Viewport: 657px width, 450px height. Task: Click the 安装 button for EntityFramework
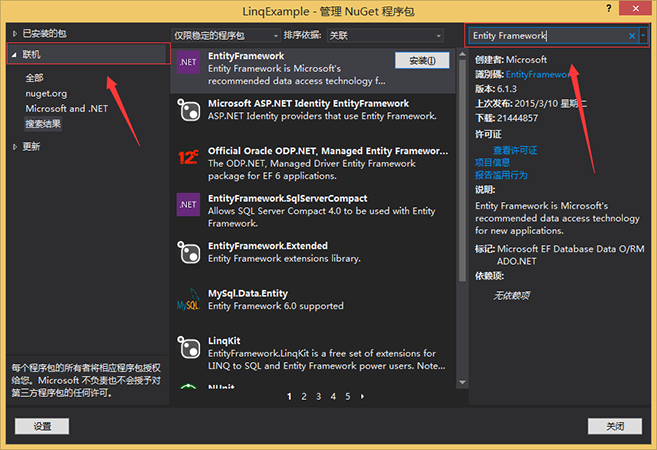(422, 61)
